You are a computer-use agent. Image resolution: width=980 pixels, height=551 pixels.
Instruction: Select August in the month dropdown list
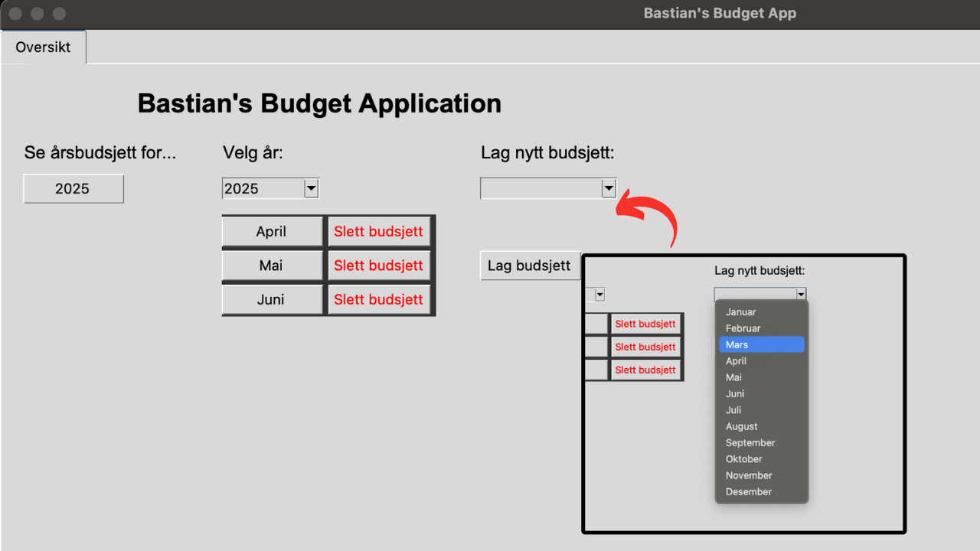coord(761,426)
